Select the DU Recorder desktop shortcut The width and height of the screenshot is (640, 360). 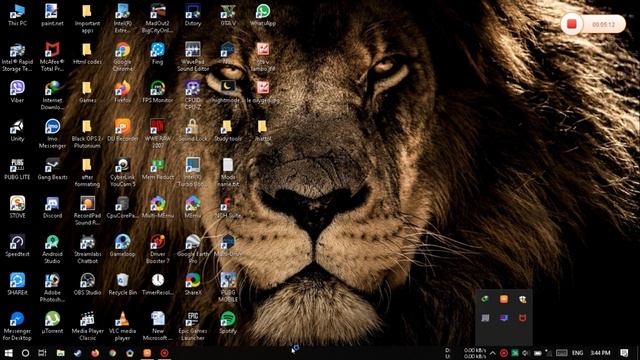click(122, 131)
